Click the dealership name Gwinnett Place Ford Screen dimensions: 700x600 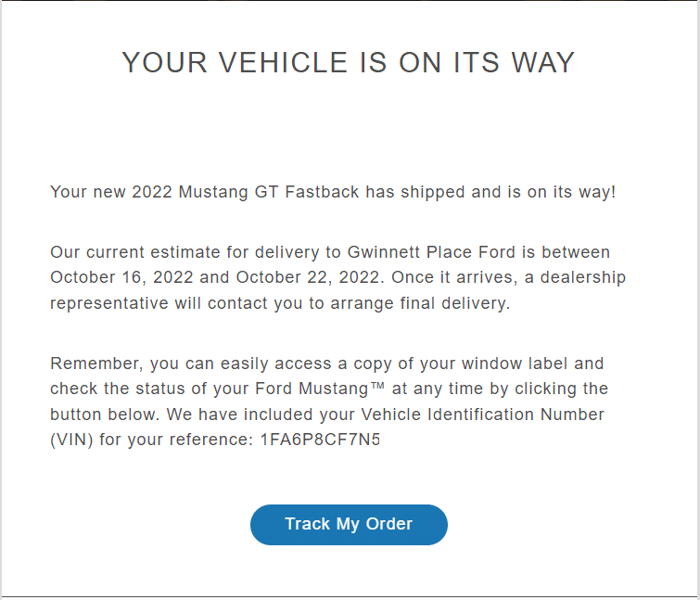click(x=431, y=252)
